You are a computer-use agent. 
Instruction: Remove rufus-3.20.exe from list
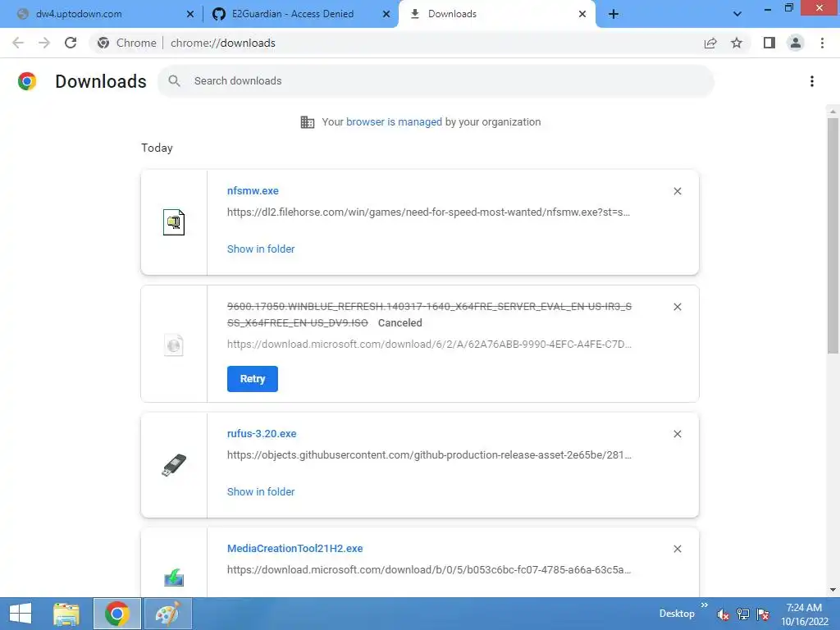pyautogui.click(x=678, y=434)
